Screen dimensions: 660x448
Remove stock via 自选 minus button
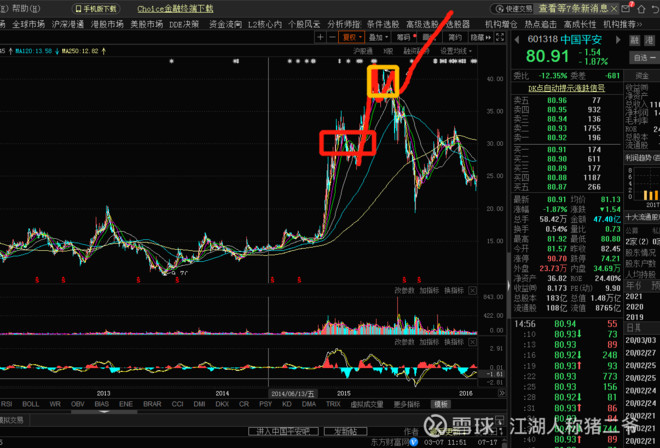point(644,58)
